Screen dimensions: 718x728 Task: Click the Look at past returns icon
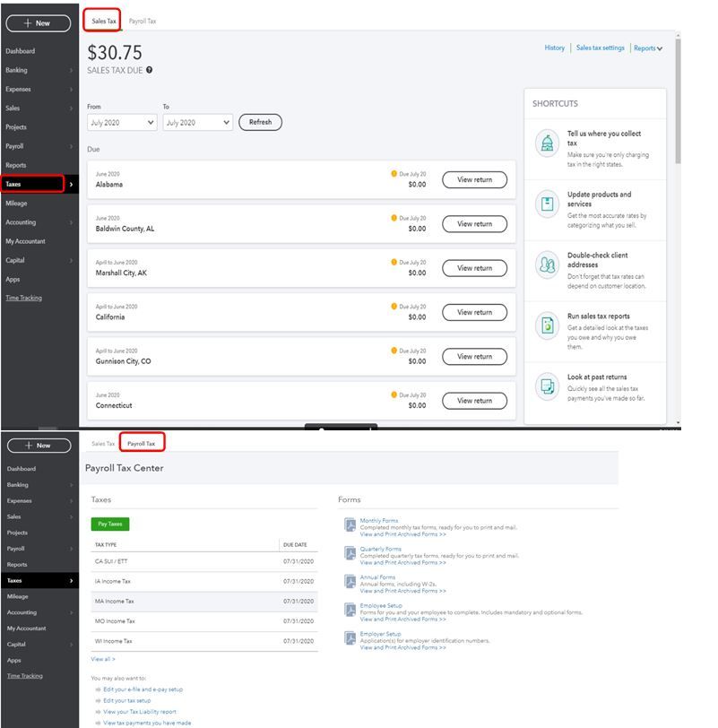(547, 386)
